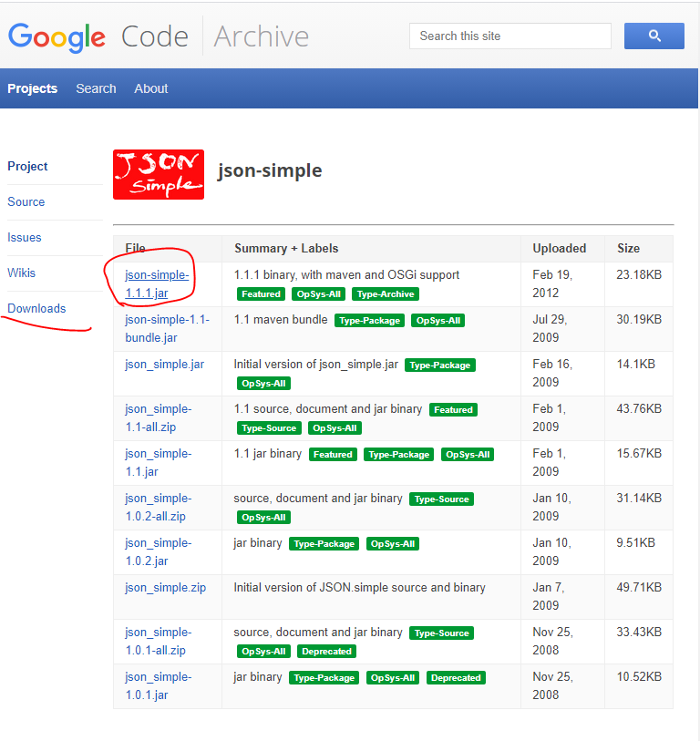Download json_simple.jar file
The image size is (700, 741).
pos(164,365)
